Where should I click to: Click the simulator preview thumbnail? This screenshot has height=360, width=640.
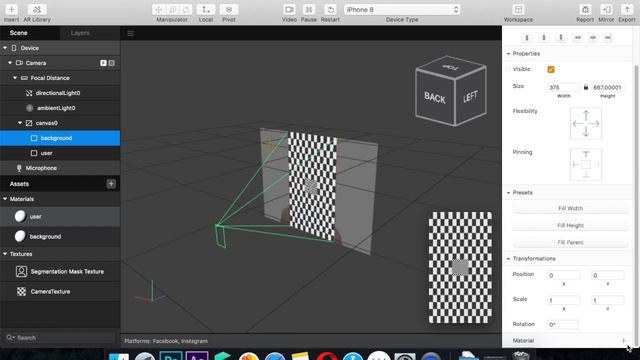click(x=460, y=267)
